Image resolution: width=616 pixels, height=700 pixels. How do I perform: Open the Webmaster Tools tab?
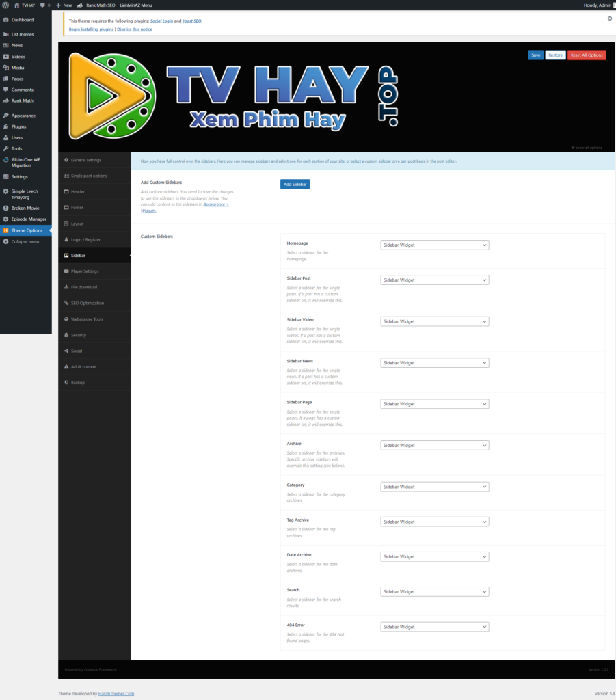[x=94, y=319]
